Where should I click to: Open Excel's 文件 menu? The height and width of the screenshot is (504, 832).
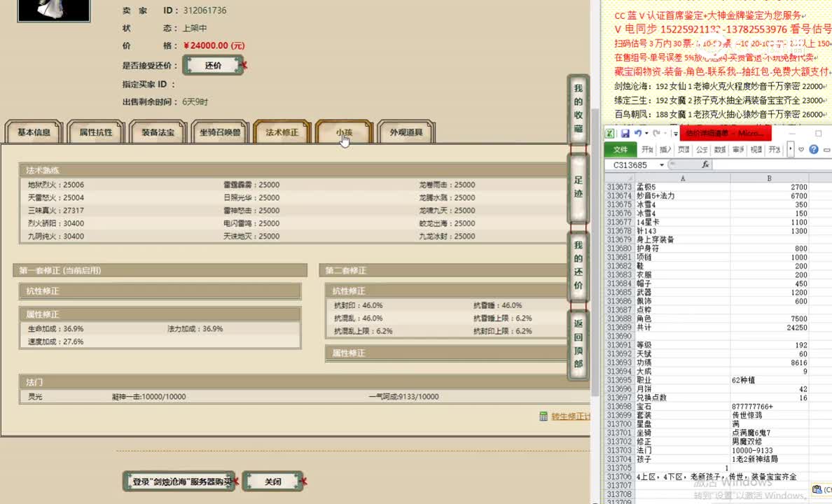620,150
